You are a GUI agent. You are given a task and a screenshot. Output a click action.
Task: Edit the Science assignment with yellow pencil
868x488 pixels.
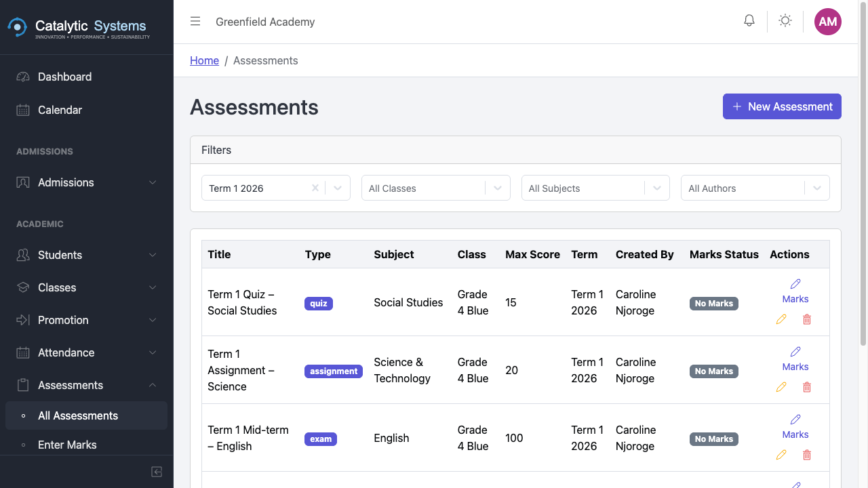pos(781,387)
